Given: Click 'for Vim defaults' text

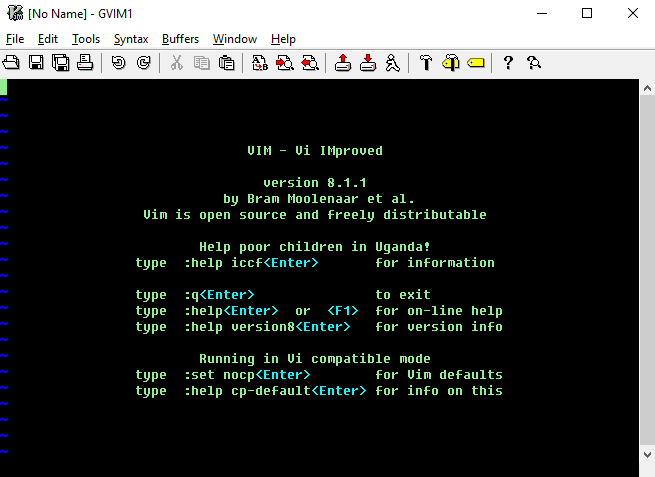Looking at the screenshot, I should tap(439, 375).
